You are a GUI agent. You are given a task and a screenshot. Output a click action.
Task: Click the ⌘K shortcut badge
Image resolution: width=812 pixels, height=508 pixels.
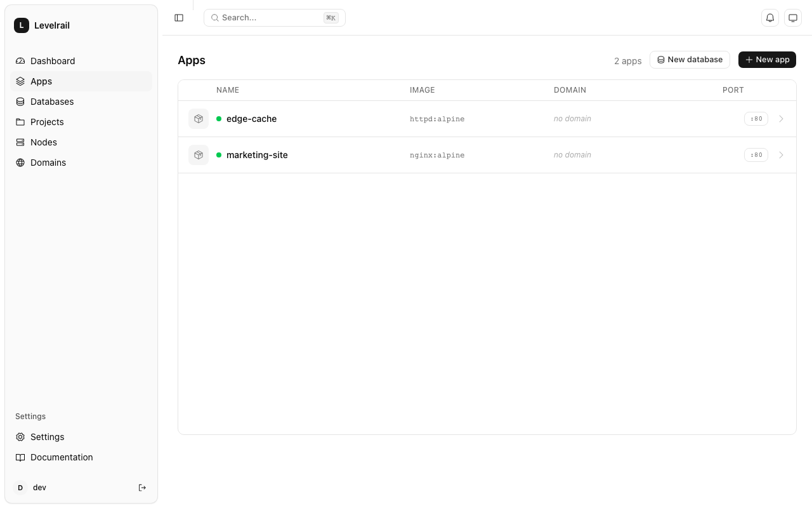[331, 18]
